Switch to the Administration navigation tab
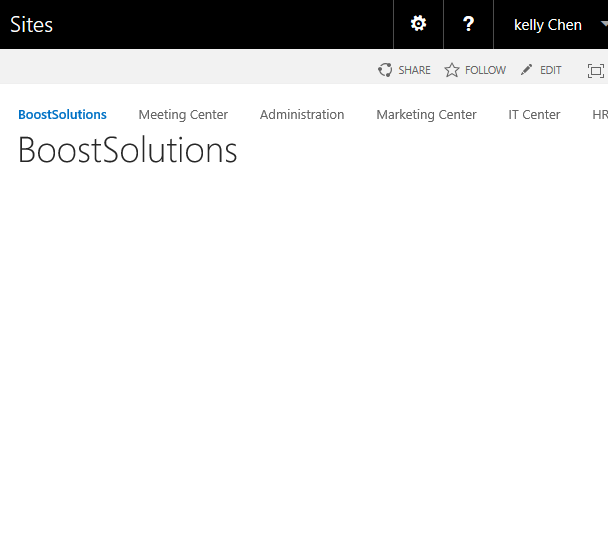The width and height of the screenshot is (608, 550). pos(302,115)
